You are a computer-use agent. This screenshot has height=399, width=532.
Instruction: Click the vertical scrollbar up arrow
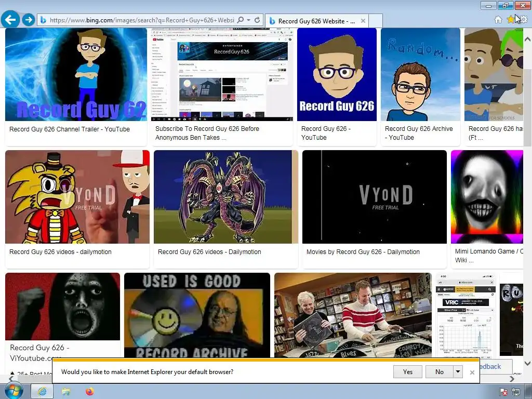[x=528, y=39]
